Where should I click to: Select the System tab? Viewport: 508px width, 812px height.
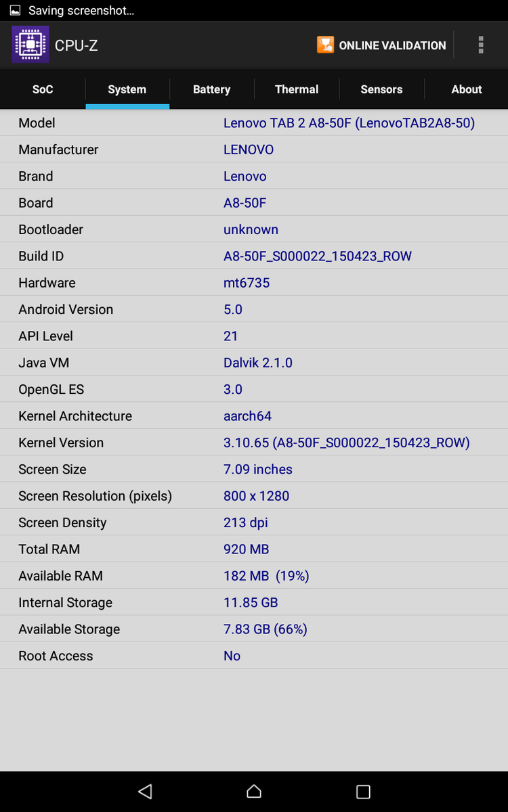click(x=127, y=89)
